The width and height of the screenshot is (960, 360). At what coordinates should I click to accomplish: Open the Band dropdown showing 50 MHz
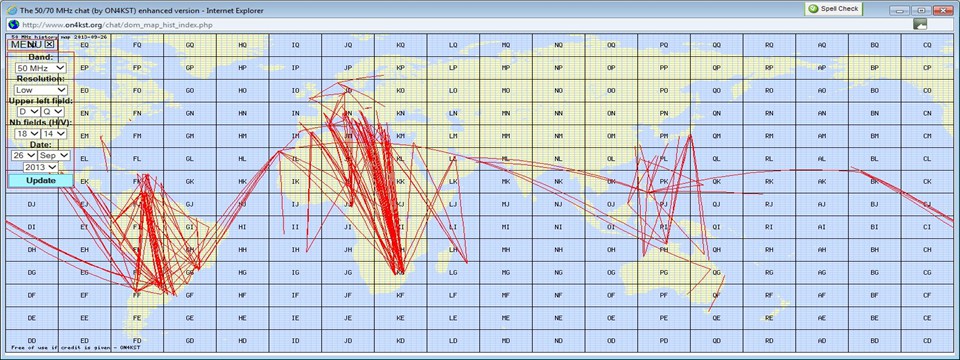[x=41, y=68]
